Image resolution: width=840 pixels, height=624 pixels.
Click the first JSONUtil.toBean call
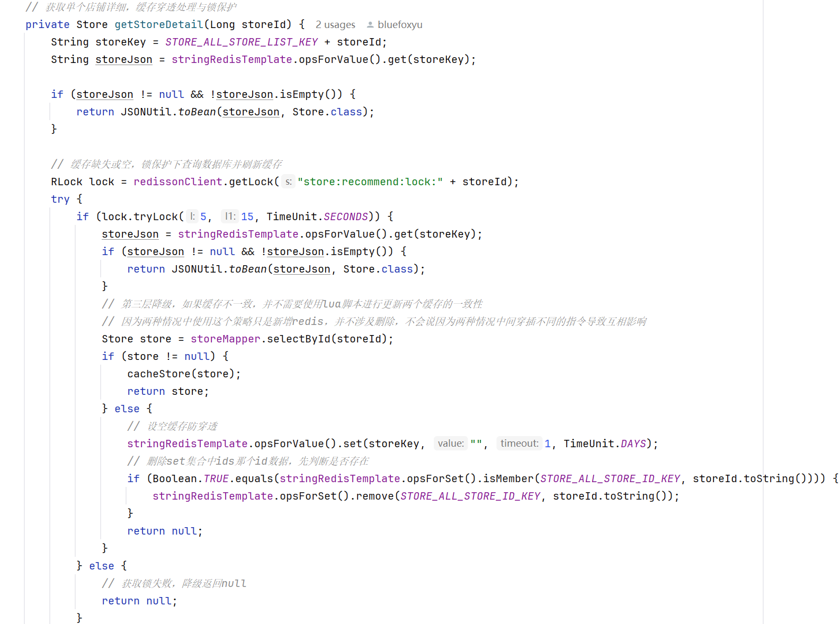[x=168, y=112]
